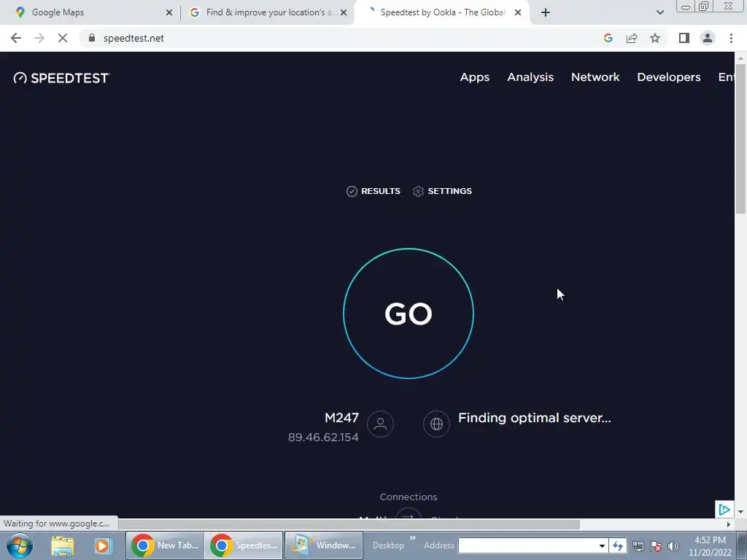
Task: Click the Desktop toolbar label
Action: 388,545
